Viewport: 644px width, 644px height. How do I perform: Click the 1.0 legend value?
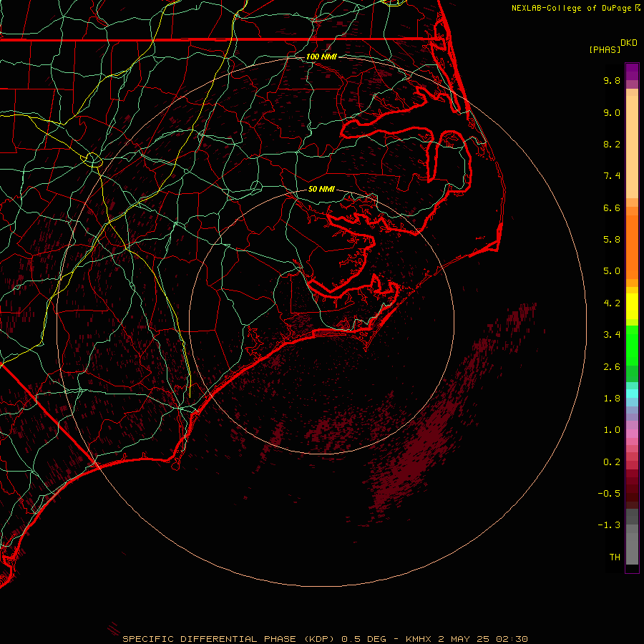[612, 430]
